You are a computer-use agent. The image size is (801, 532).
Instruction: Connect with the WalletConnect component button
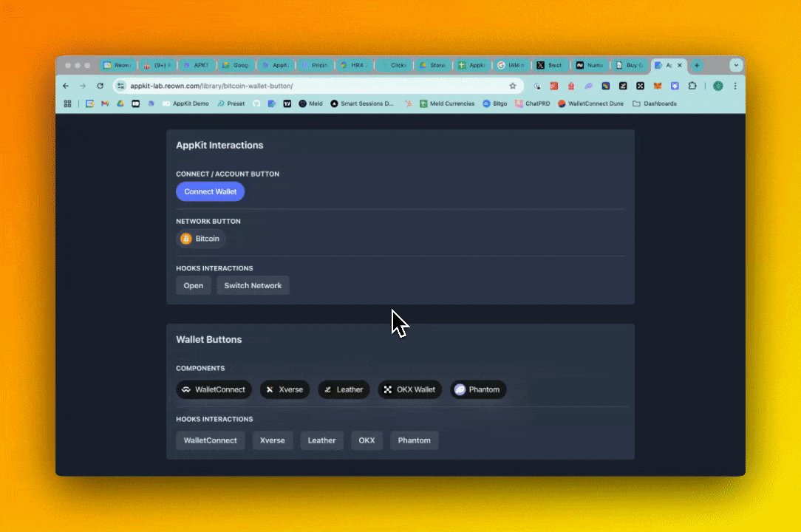coord(214,389)
